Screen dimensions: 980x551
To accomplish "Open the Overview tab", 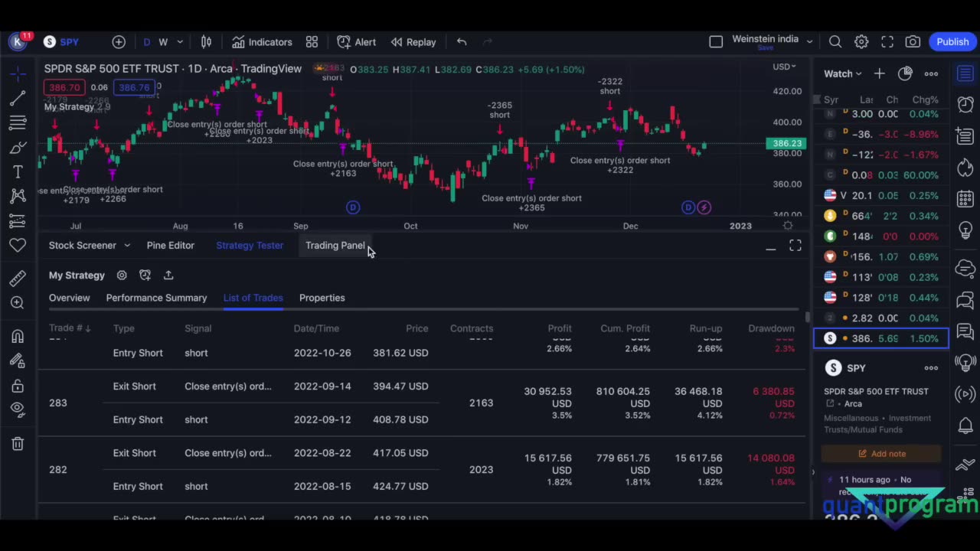I will (x=70, y=298).
